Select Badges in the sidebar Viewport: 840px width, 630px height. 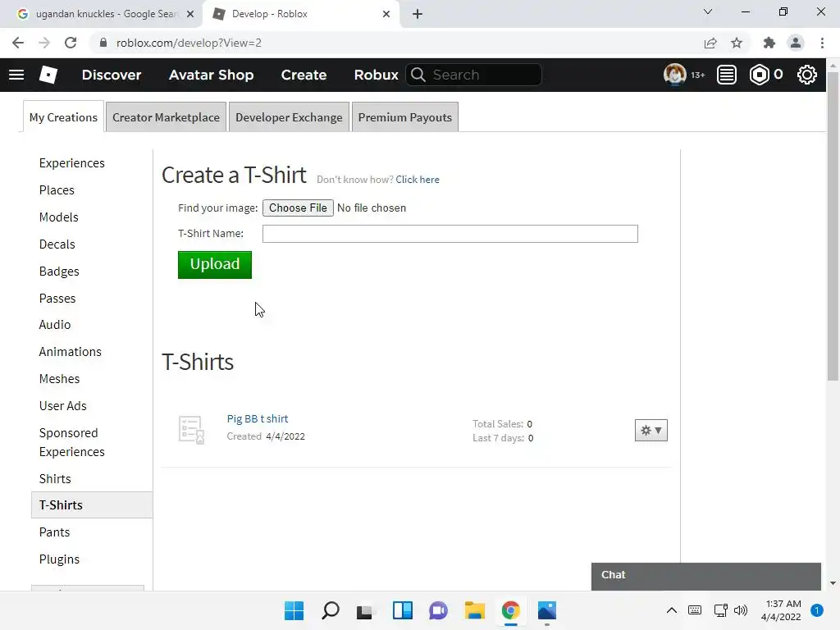pos(59,272)
